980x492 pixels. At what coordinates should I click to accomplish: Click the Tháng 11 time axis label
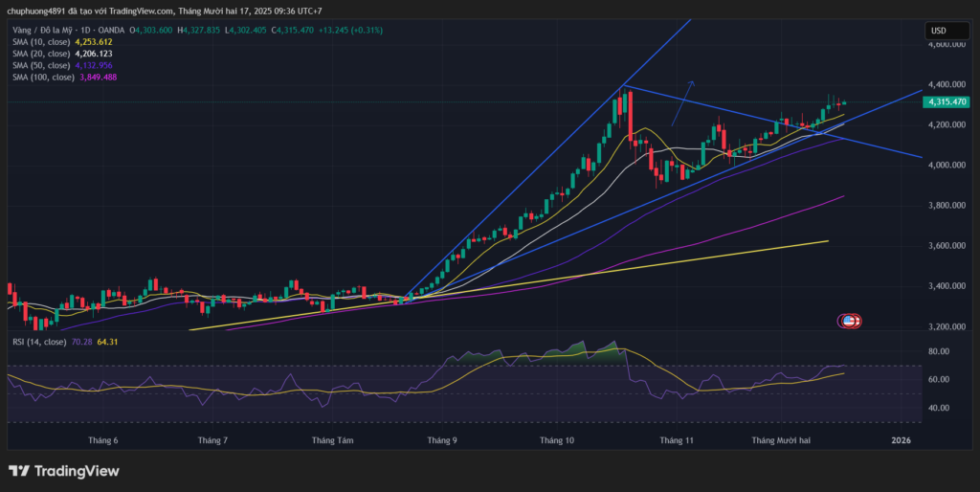[676, 440]
